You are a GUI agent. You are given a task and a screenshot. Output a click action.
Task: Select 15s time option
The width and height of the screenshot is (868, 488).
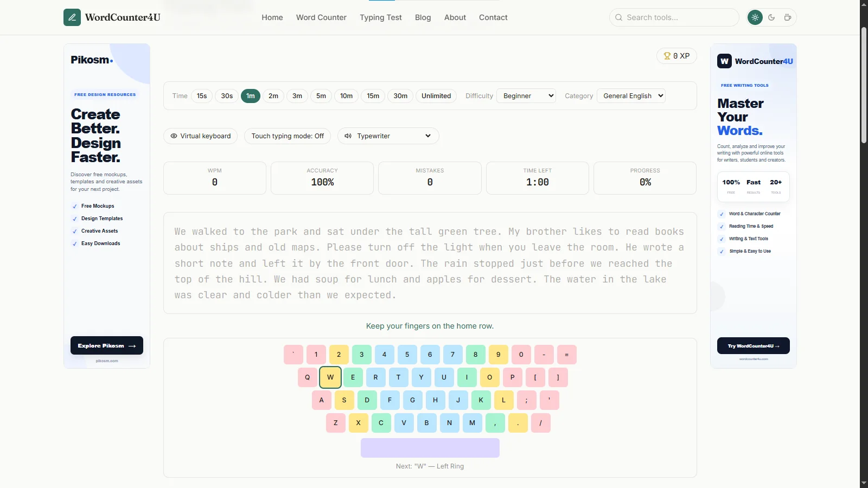pyautogui.click(x=202, y=96)
